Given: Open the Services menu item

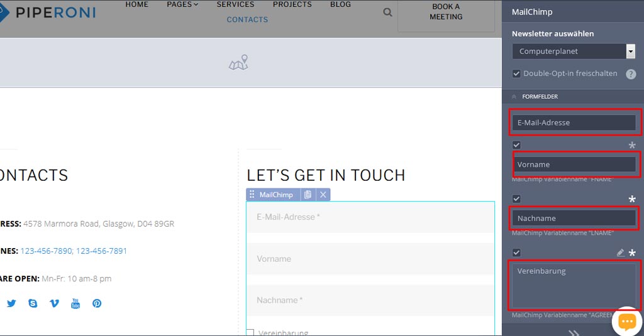Looking at the screenshot, I should (235, 4).
